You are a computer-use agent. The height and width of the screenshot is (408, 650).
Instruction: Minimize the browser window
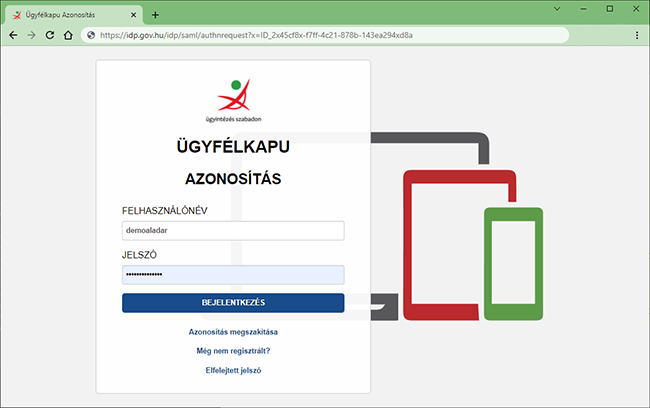click(x=583, y=9)
